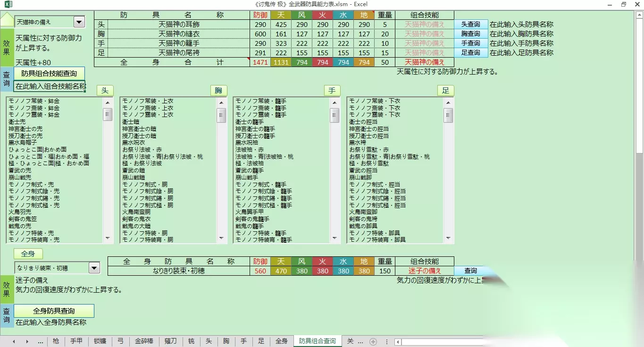Click the 胸 button above the chest list
This screenshot has width=644, height=347.
[218, 91]
